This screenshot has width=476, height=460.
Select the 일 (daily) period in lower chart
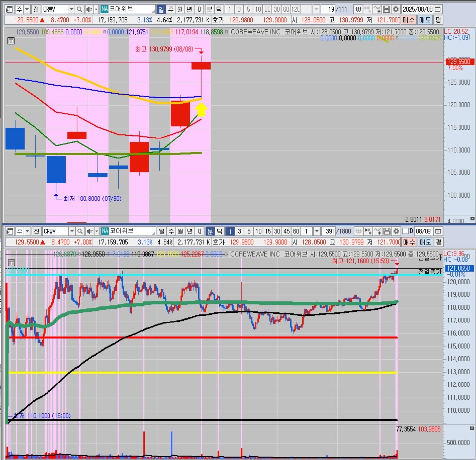(x=161, y=231)
